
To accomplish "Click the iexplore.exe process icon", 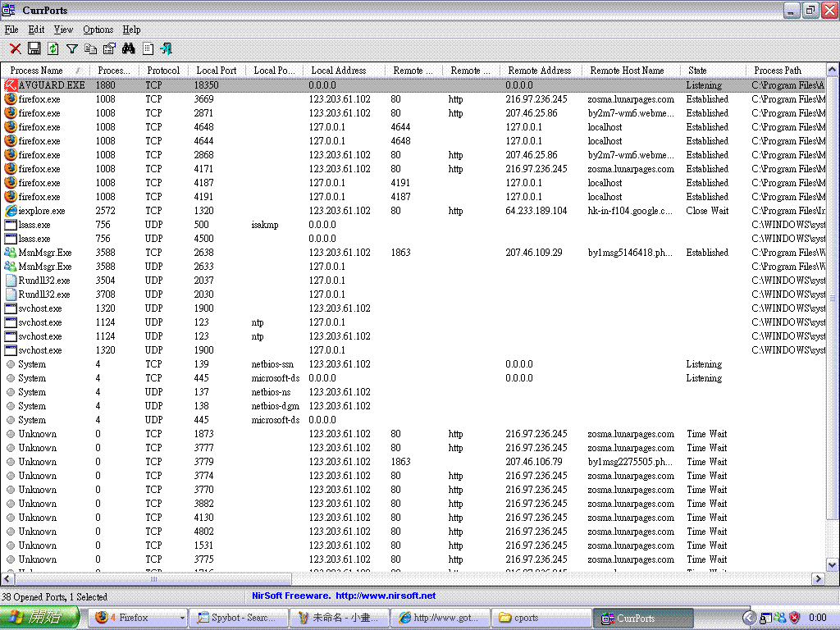I will pyautogui.click(x=10, y=211).
